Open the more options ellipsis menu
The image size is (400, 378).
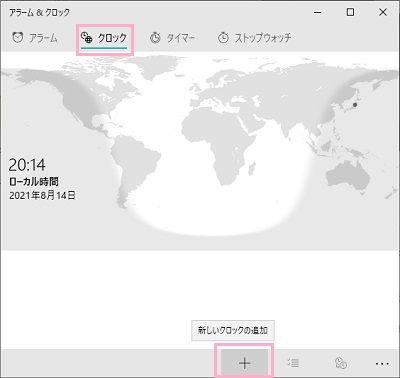382,363
